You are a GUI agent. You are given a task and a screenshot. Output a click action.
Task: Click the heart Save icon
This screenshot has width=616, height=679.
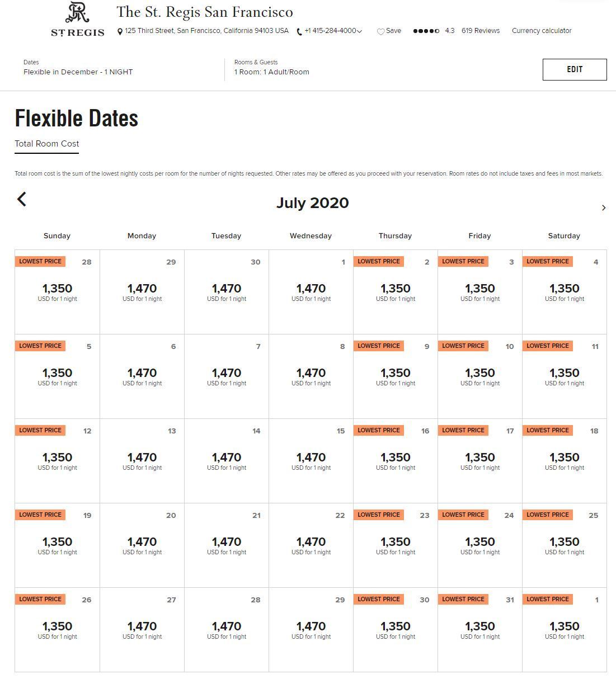coord(380,31)
